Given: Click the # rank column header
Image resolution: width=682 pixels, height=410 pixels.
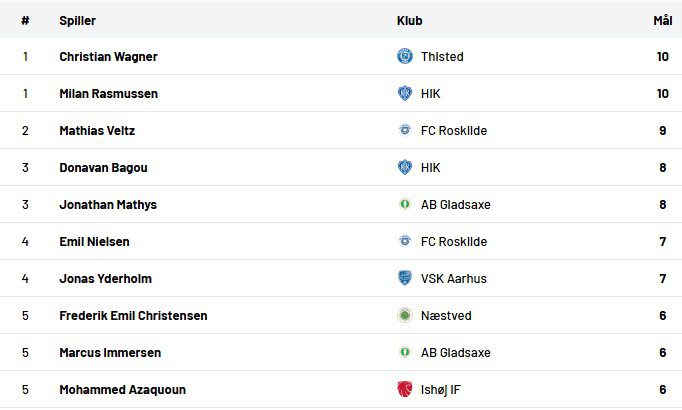Looking at the screenshot, I should [25, 20].
